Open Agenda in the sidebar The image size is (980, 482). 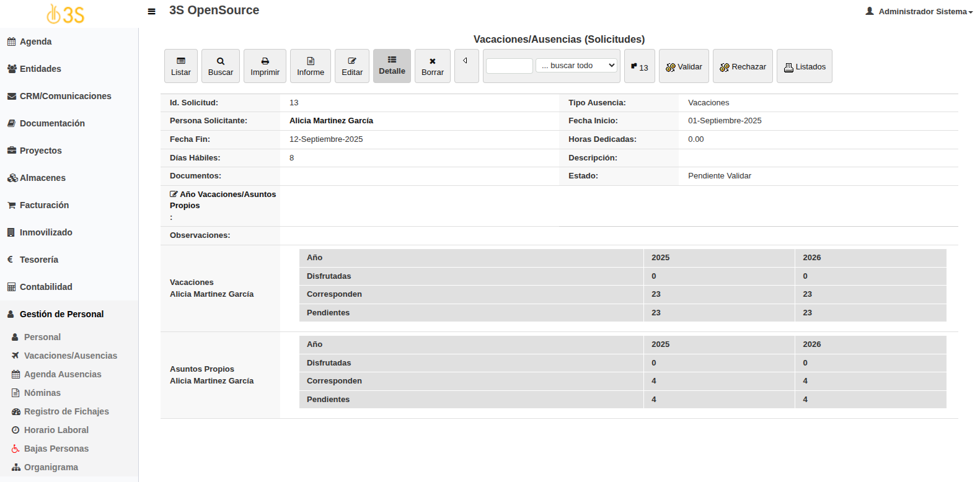click(x=35, y=42)
